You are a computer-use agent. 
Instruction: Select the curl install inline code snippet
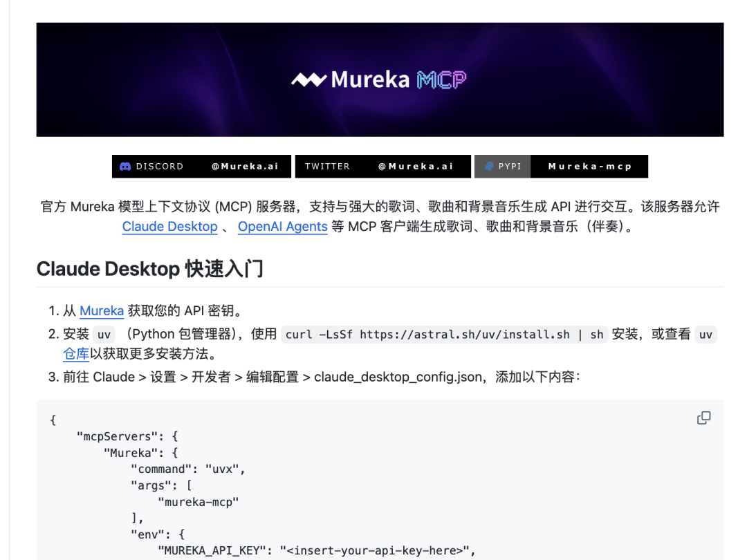pos(441,334)
